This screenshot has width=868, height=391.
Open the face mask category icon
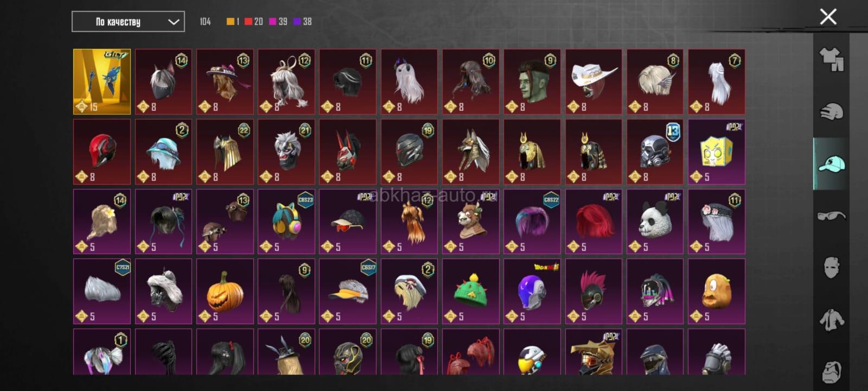click(x=831, y=268)
